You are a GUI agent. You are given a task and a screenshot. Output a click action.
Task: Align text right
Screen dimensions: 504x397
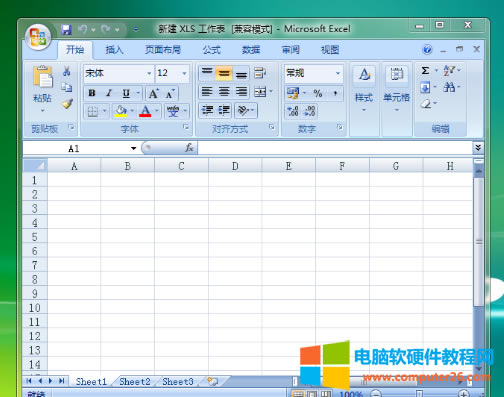(241, 92)
